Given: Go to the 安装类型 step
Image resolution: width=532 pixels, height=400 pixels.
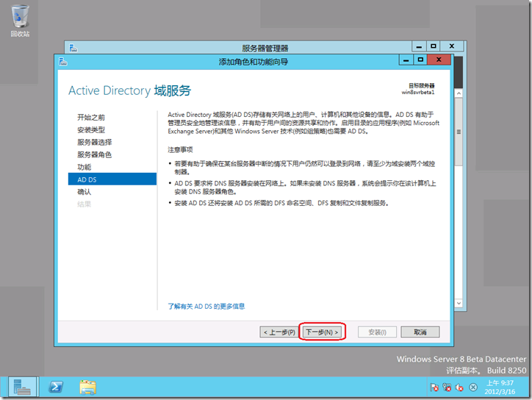Looking at the screenshot, I should [91, 129].
